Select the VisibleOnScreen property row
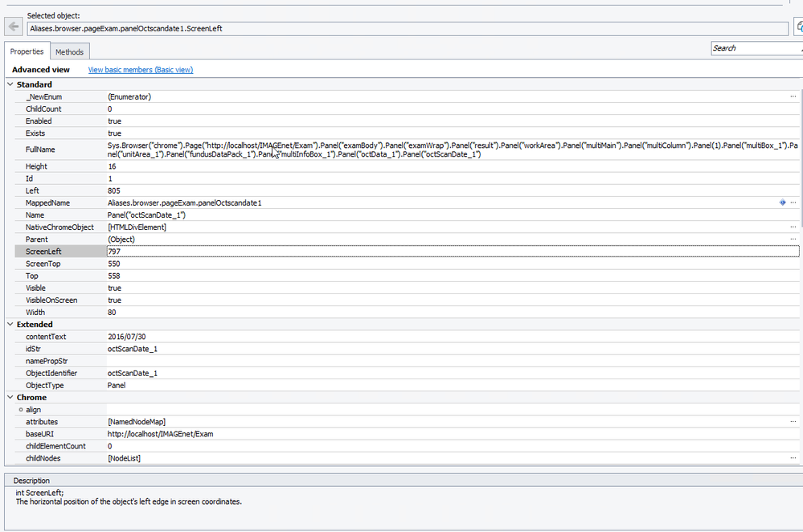Screen dimensions: 803x532 51,301
